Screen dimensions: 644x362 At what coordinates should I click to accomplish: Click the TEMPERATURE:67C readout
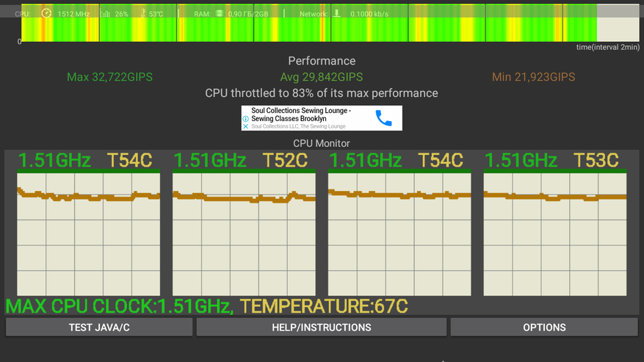coord(324,306)
